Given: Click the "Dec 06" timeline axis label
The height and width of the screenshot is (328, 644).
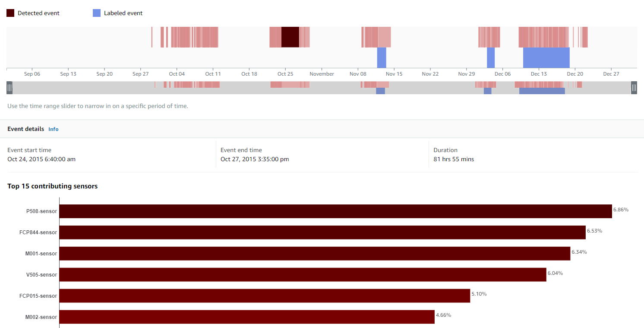Looking at the screenshot, I should point(502,74).
